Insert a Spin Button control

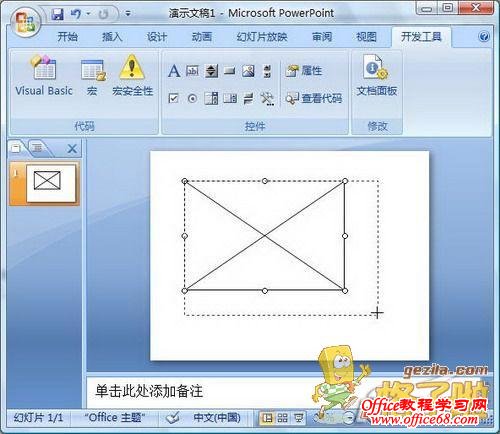pyautogui.click(x=211, y=71)
